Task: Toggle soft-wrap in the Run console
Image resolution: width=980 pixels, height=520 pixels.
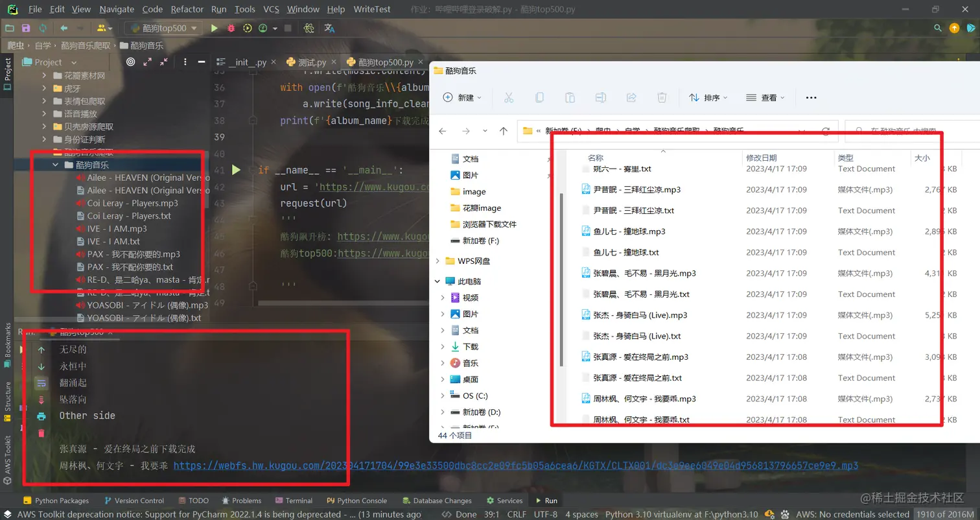Action: (41, 383)
